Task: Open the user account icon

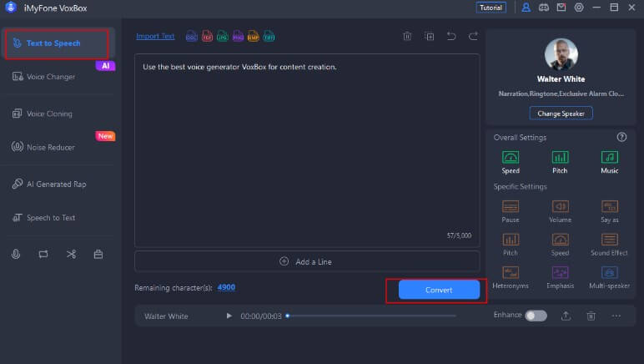Action: [x=526, y=8]
